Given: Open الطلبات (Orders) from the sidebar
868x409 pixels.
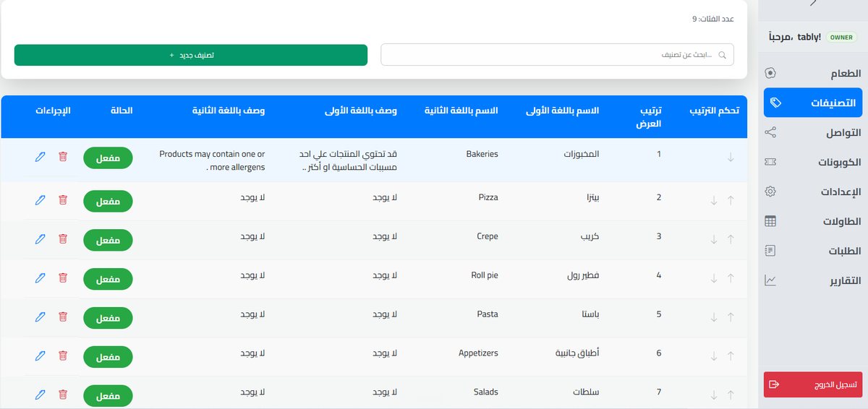Looking at the screenshot, I should click(812, 251).
